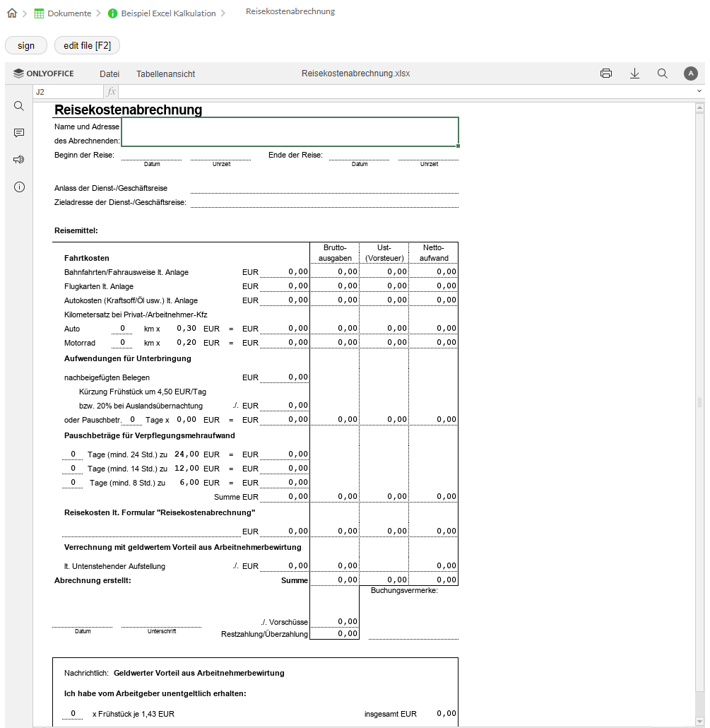Expand the formula bar with the chevron

[699, 91]
